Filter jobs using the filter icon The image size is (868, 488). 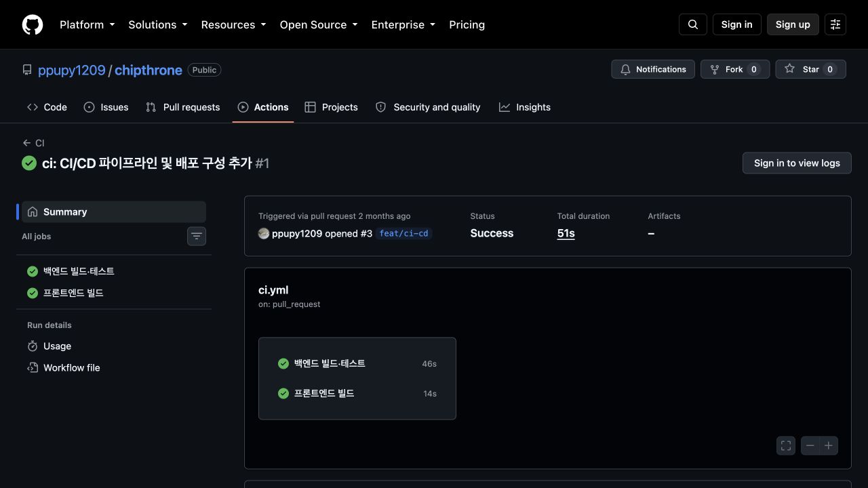pyautogui.click(x=197, y=236)
